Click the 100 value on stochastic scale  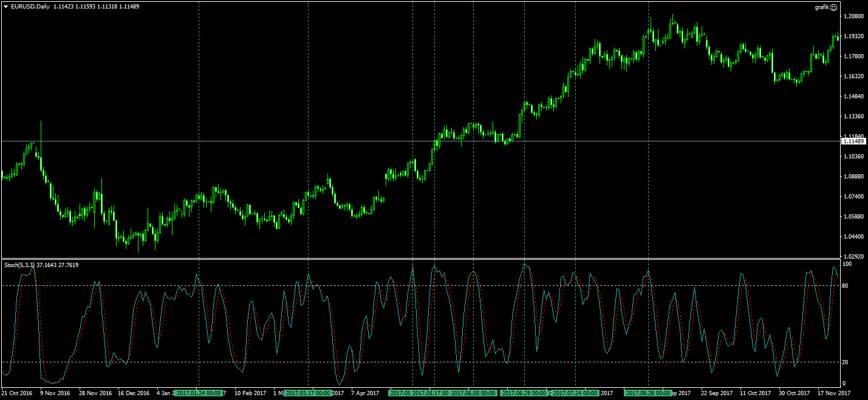coord(846,265)
